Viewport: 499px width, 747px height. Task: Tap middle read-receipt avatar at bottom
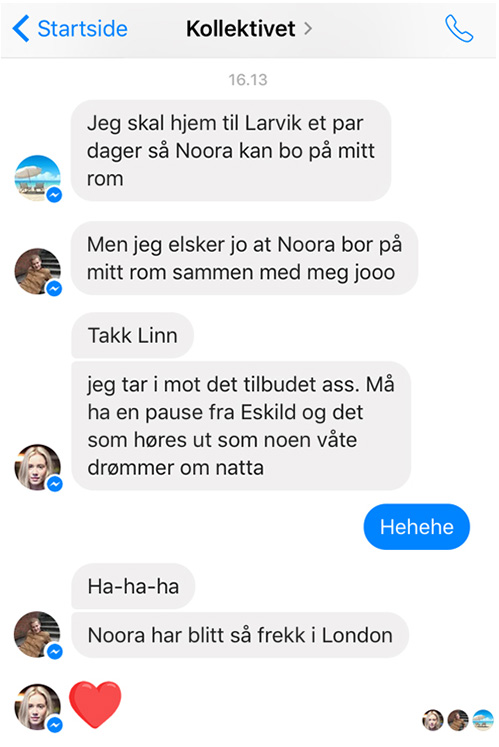coord(458,720)
